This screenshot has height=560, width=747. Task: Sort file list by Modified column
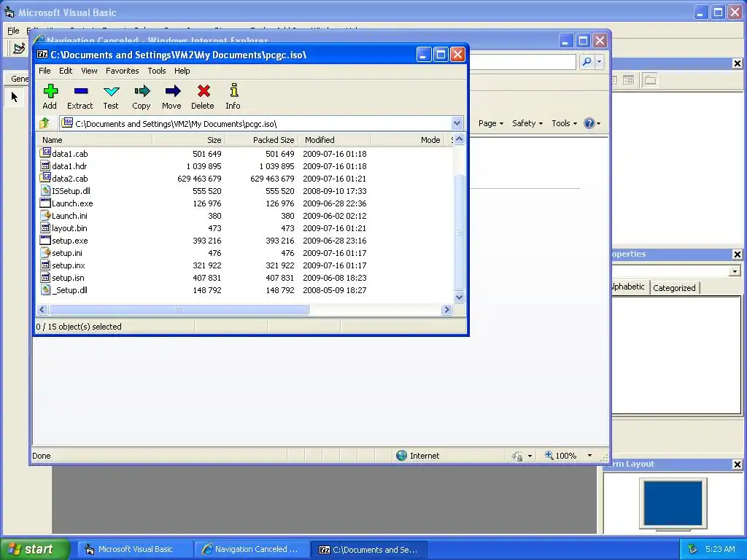coord(334,140)
